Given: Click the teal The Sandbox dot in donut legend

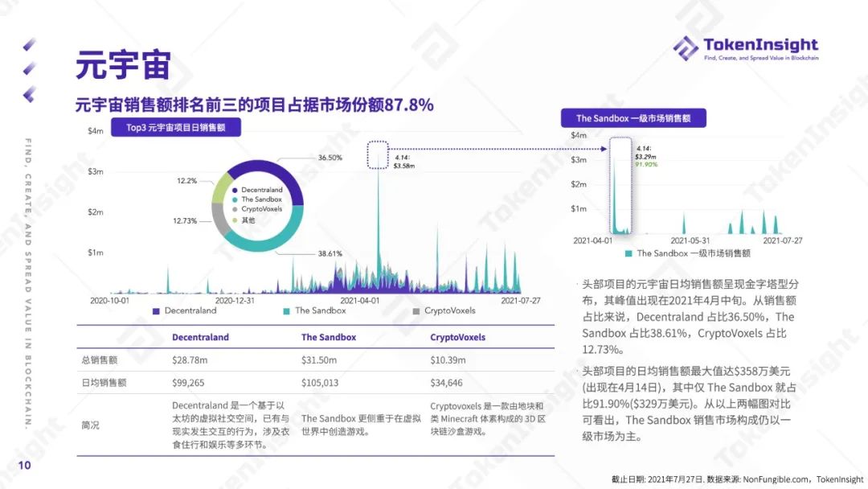Looking at the screenshot, I should 235,199.
